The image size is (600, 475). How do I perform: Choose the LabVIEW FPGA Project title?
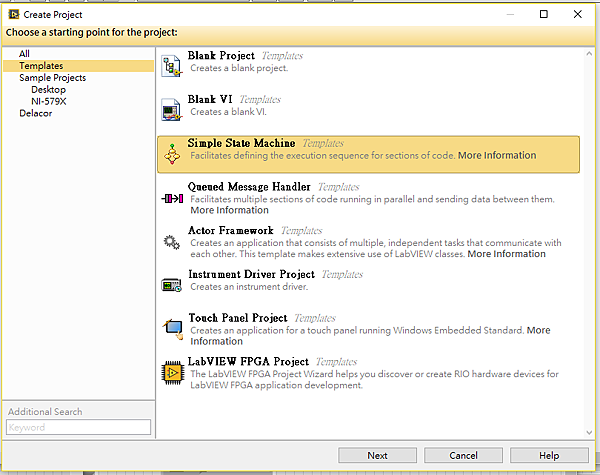(248, 362)
